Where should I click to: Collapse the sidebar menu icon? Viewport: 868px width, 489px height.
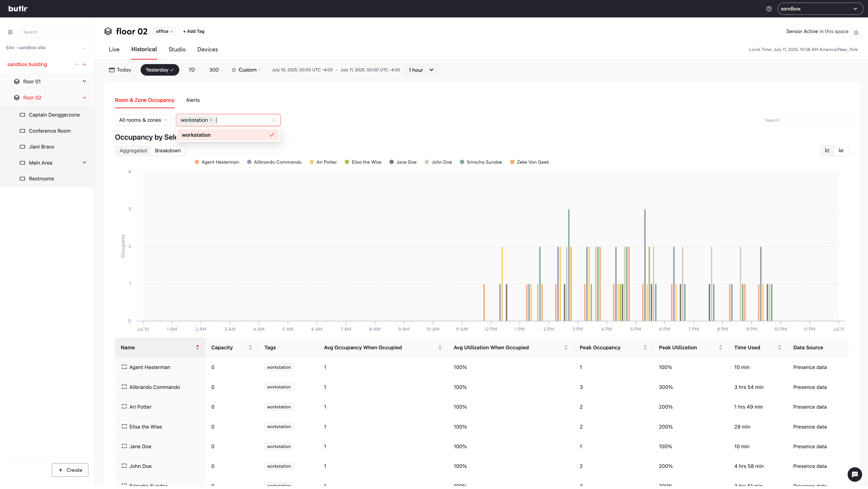[x=10, y=32]
